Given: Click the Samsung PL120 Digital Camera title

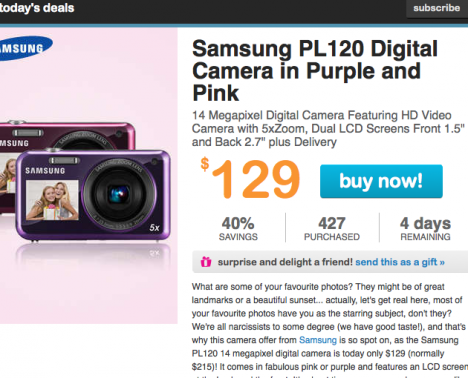Looking at the screenshot, I should (315, 71).
